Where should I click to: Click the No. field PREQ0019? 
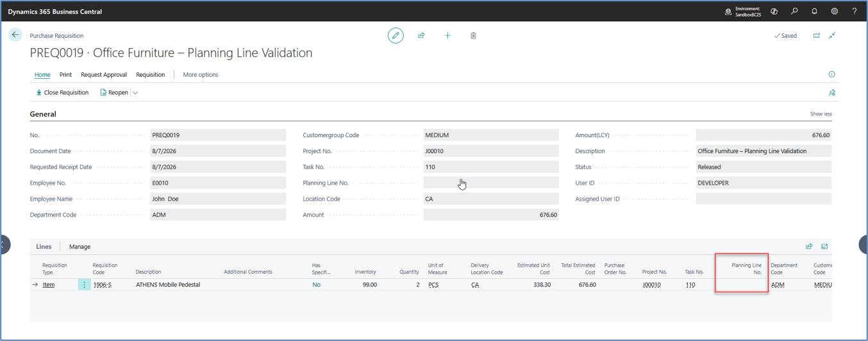click(x=218, y=135)
